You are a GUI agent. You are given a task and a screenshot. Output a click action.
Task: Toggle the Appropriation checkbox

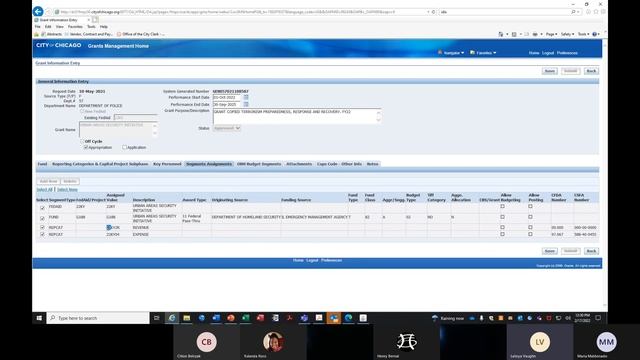tap(86, 147)
